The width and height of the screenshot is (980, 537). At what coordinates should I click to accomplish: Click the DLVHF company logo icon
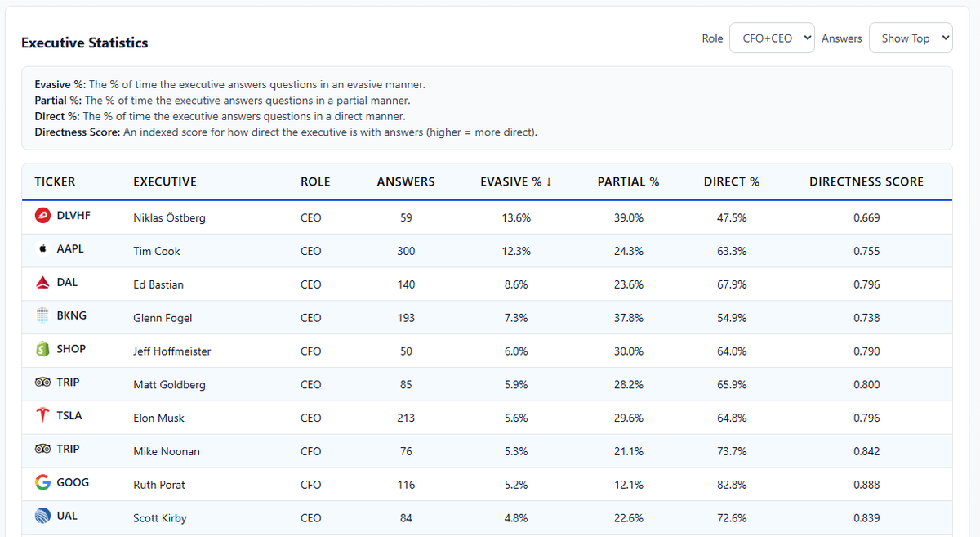point(42,217)
